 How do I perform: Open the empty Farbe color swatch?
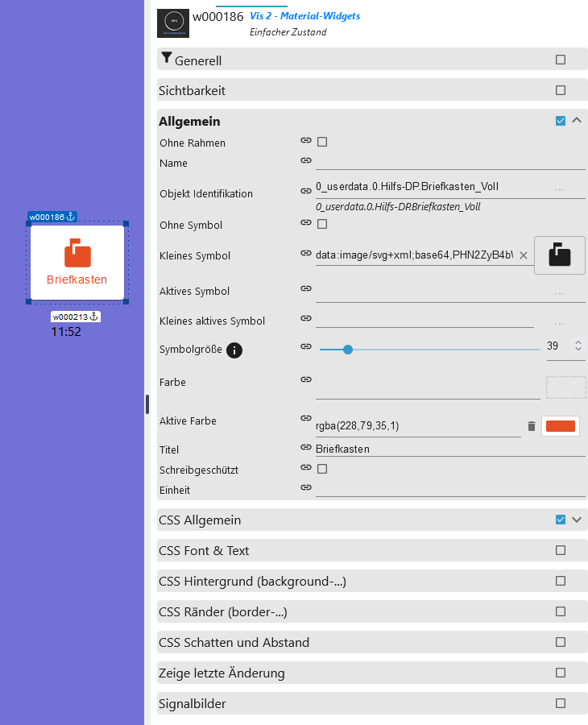point(565,387)
